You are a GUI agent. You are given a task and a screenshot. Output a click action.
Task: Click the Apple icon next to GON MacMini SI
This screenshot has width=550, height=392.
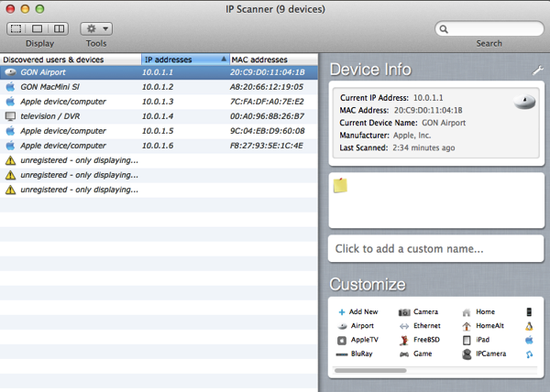pyautogui.click(x=10, y=86)
